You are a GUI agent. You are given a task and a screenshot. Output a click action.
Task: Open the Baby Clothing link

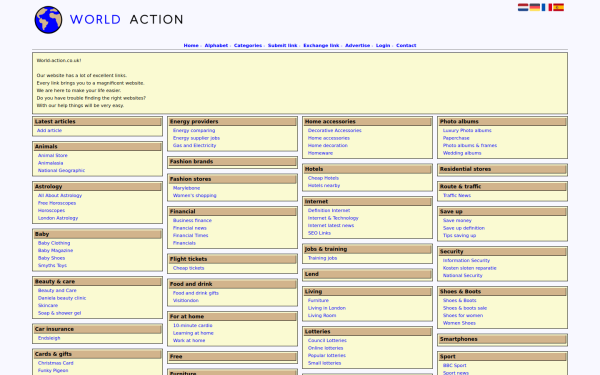tap(54, 243)
